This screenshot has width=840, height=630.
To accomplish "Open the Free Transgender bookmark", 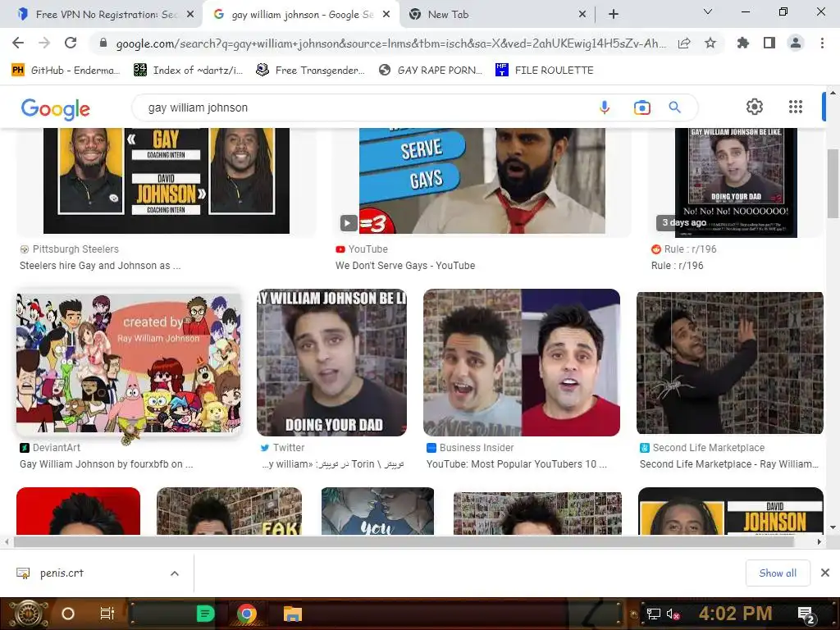I will click(310, 71).
